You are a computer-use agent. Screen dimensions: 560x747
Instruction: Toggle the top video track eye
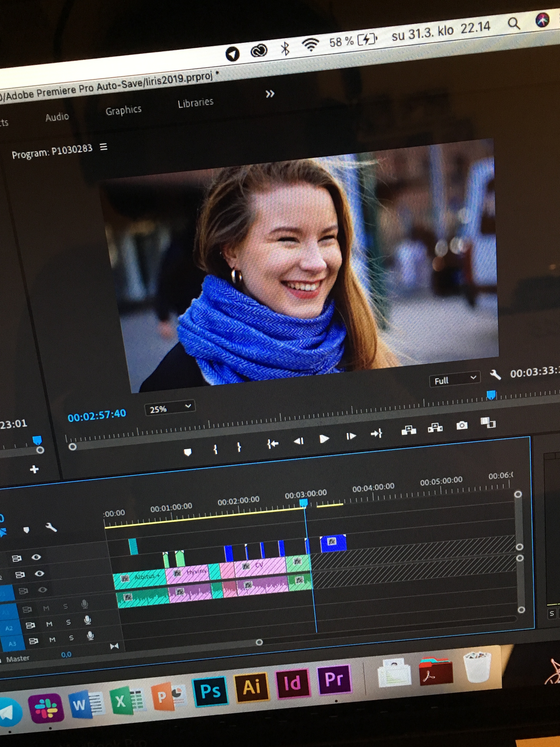[36, 557]
